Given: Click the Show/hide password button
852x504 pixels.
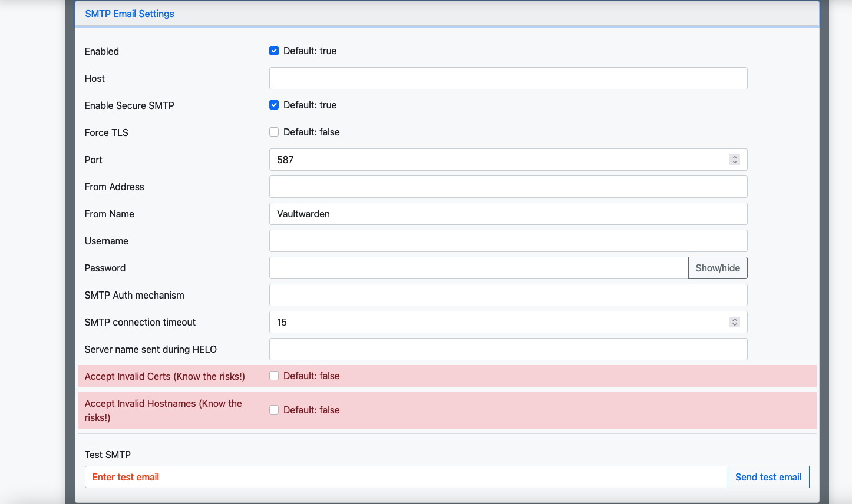Looking at the screenshot, I should (718, 268).
